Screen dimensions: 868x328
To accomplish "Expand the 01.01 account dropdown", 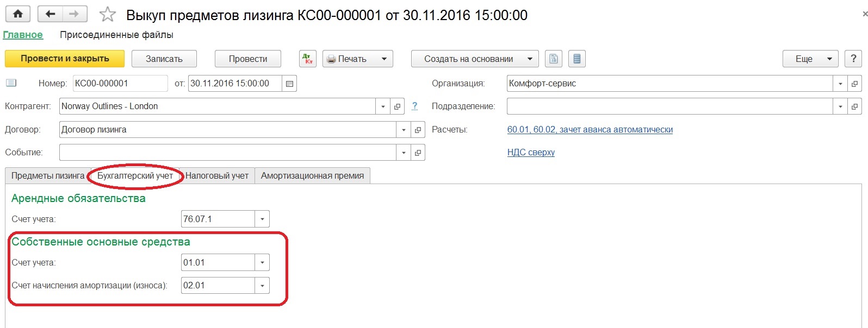I will tap(262, 263).
